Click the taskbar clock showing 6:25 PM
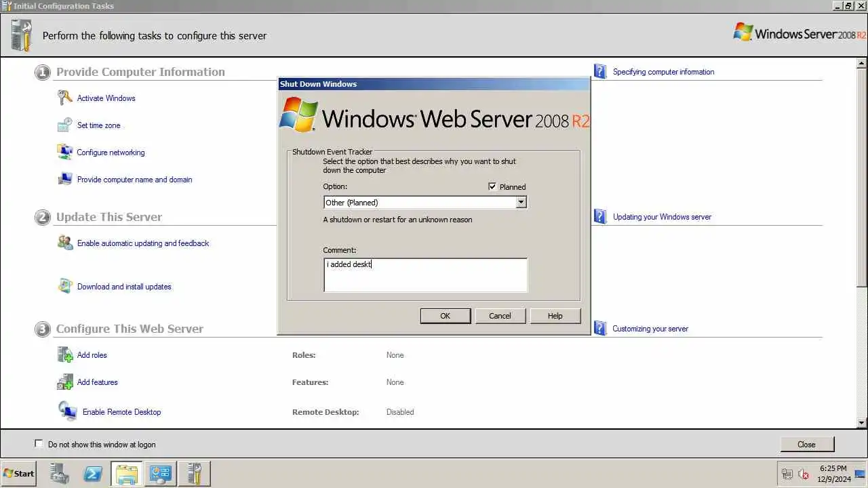The height and width of the screenshot is (488, 868). (x=833, y=474)
